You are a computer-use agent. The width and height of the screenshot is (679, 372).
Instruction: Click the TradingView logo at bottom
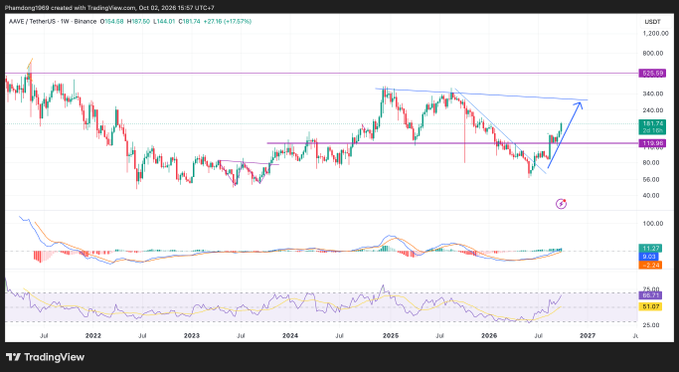45,357
